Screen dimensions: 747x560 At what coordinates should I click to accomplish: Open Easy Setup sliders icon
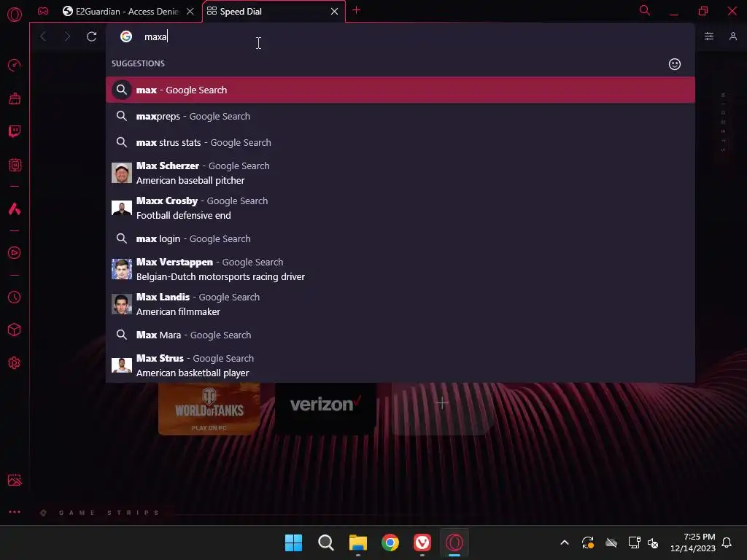709,36
